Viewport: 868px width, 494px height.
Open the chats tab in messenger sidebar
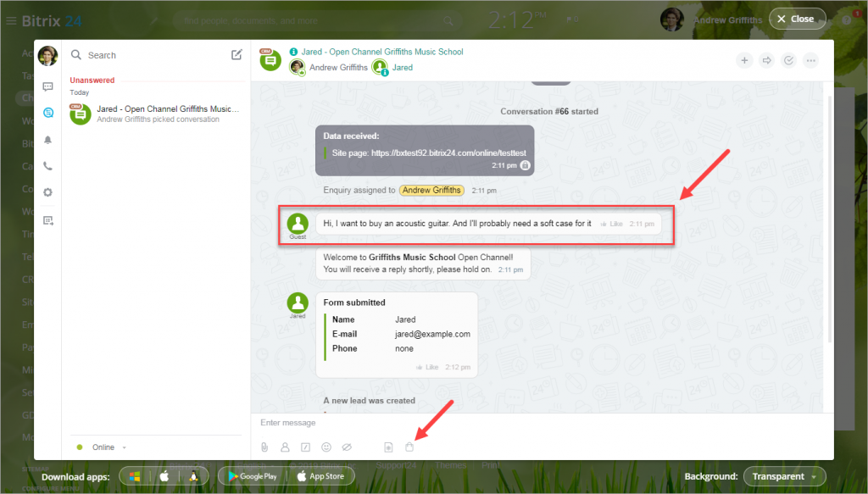(x=48, y=86)
